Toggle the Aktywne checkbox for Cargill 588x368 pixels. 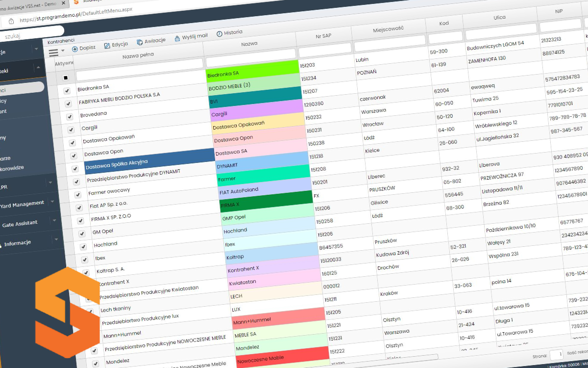71,130
